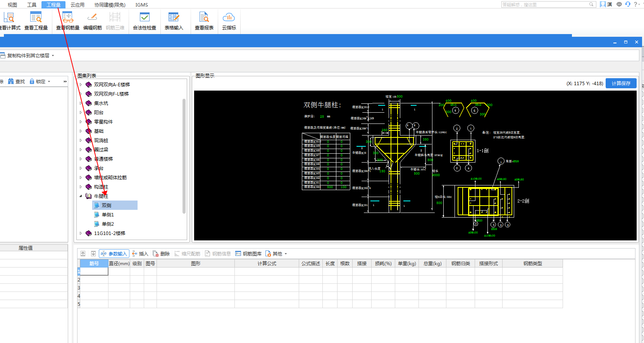Click 总重(kg) column header
644x343 pixels.
tap(432, 263)
